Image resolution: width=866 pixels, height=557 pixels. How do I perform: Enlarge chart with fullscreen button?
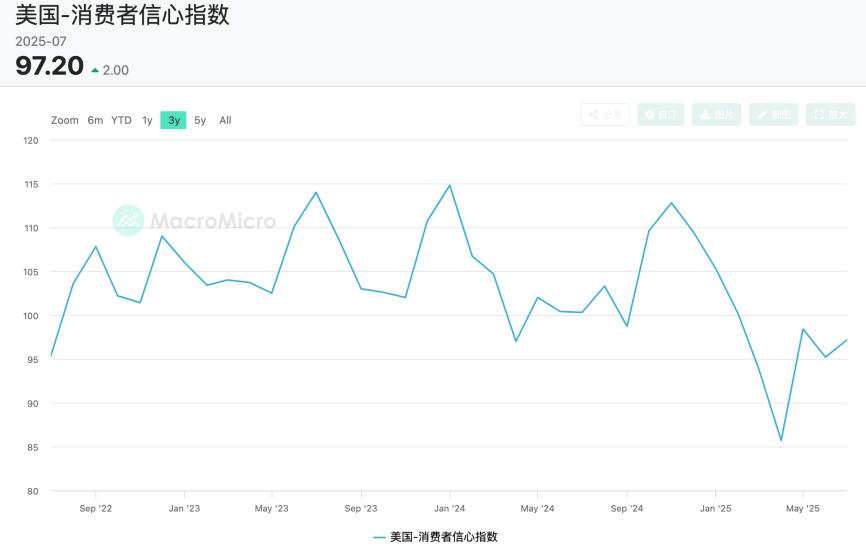(831, 114)
